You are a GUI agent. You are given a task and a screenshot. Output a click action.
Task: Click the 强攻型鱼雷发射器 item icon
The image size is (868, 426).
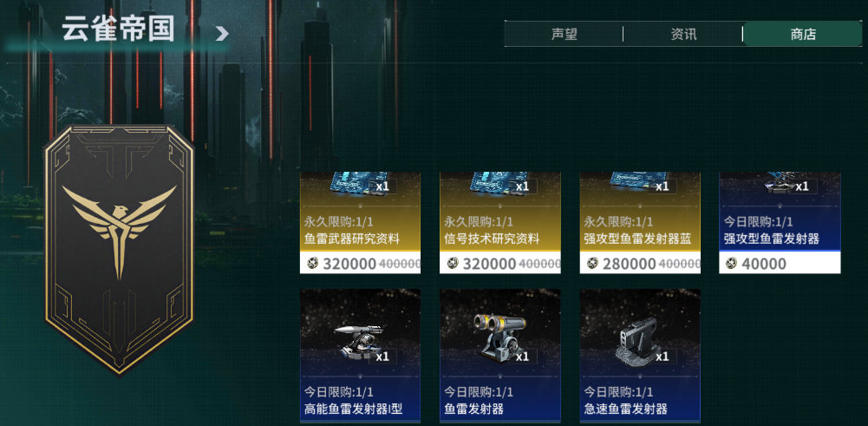point(780,183)
